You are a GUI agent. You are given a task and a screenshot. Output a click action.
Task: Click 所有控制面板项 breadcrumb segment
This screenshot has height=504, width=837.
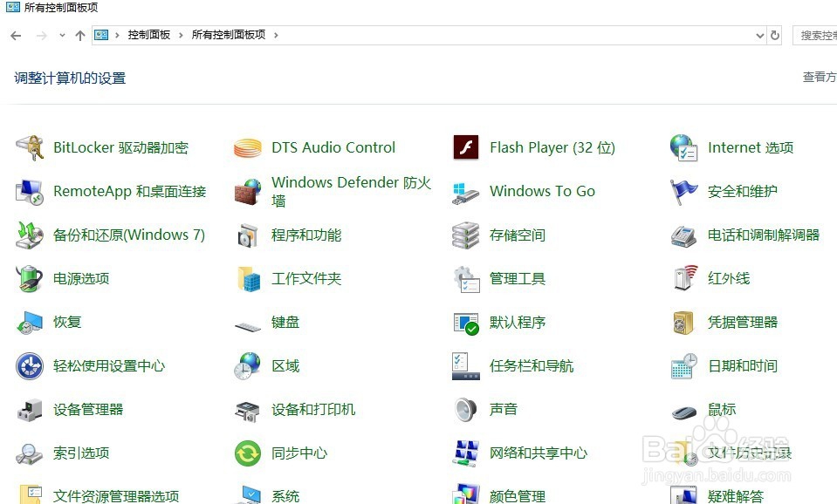coord(229,35)
